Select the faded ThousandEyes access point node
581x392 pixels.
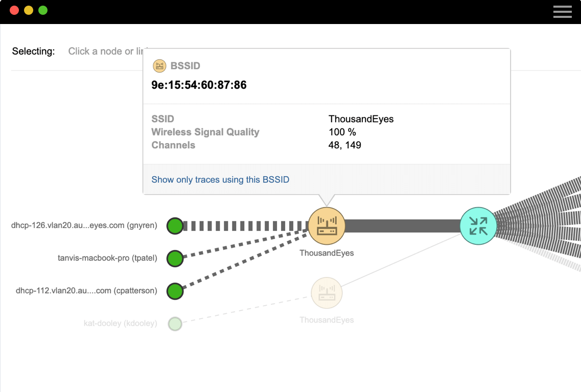pyautogui.click(x=327, y=293)
